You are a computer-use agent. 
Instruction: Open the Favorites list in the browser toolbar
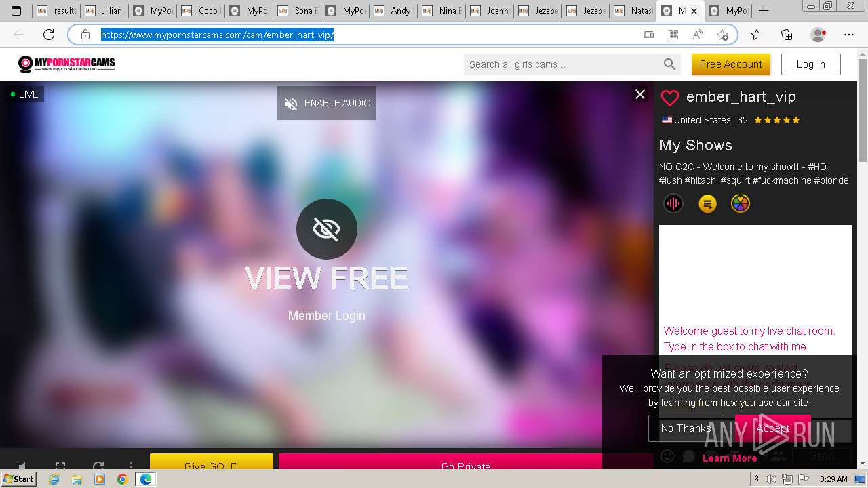point(757,35)
